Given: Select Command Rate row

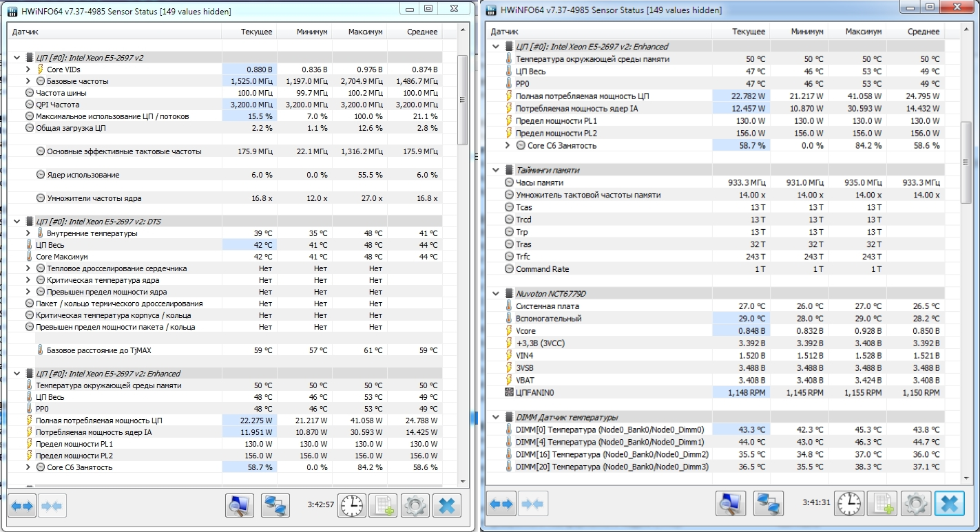Looking at the screenshot, I should pyautogui.click(x=716, y=269).
